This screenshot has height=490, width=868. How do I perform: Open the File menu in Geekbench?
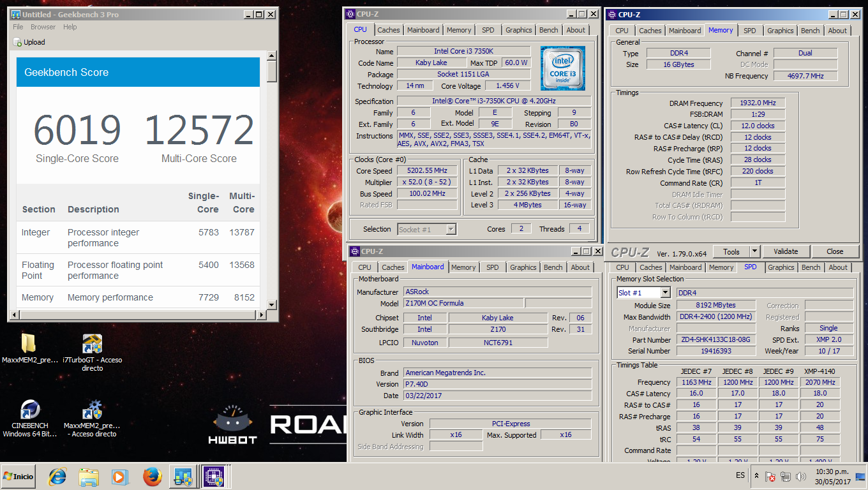click(x=18, y=27)
